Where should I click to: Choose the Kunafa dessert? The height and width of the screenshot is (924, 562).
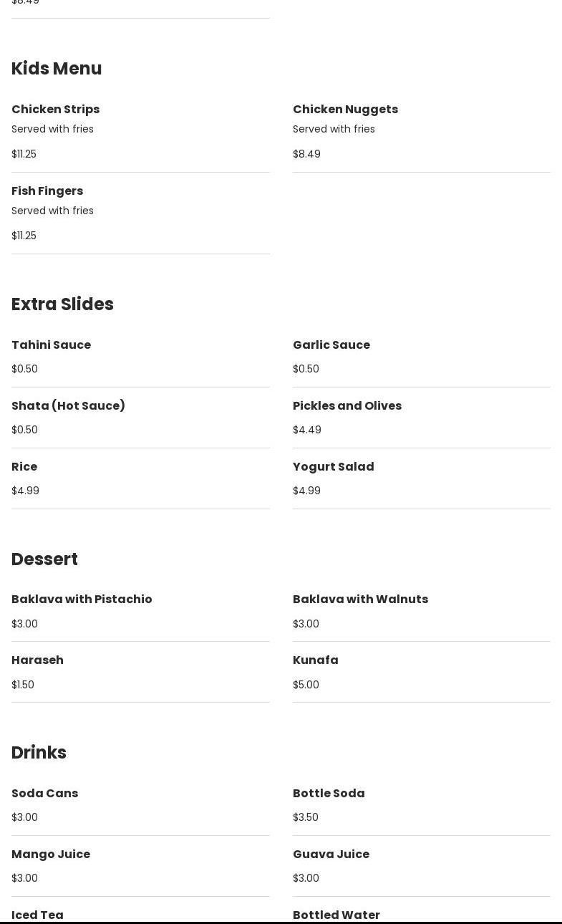coord(316,660)
